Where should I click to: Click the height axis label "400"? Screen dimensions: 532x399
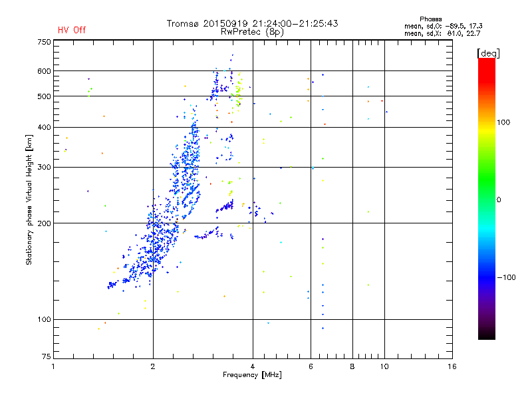(x=44, y=128)
